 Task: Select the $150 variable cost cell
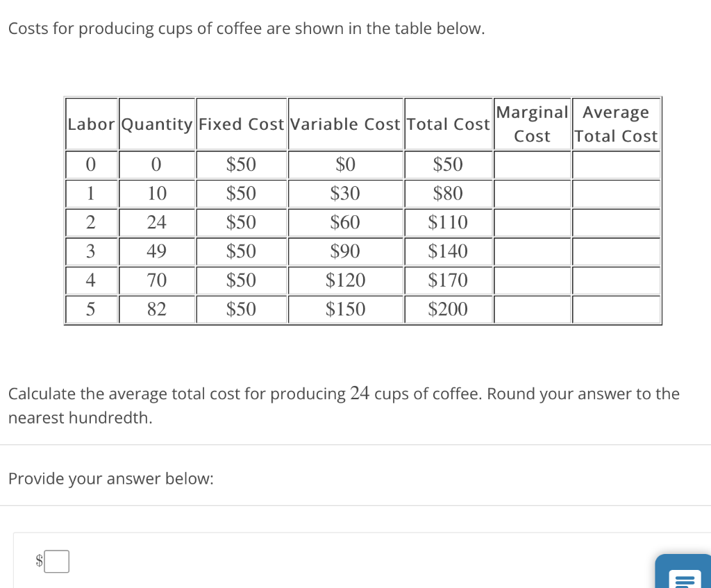point(345,309)
